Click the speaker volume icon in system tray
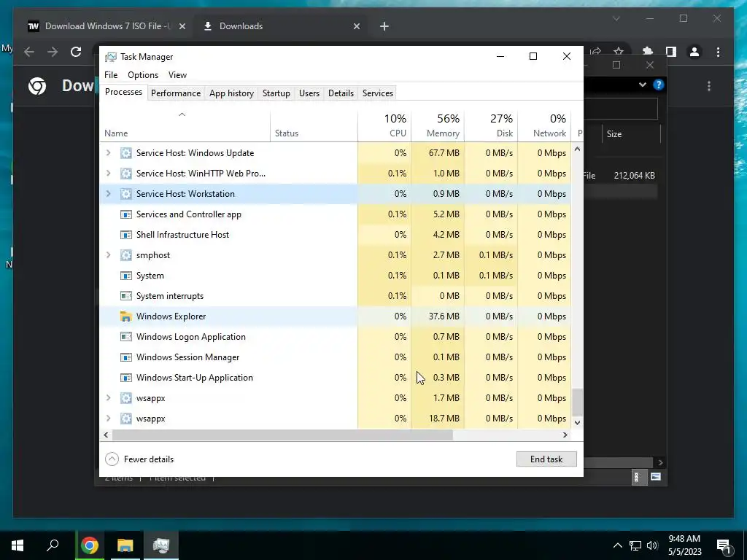This screenshot has height=560, width=747. tap(651, 545)
